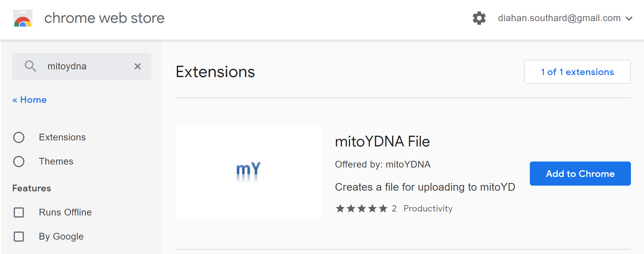The width and height of the screenshot is (644, 254).
Task: Open the mitoYDNA File title link
Action: tap(382, 141)
